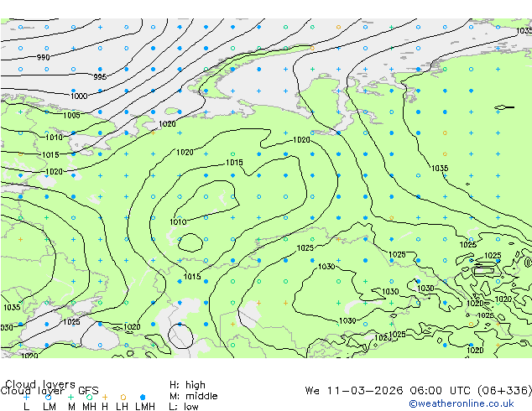
Task: Click the 990 isobar label
Action: (43, 57)
